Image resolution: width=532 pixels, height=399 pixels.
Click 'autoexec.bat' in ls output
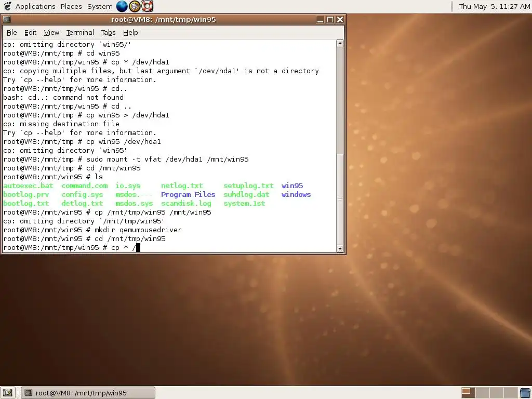[28, 186]
